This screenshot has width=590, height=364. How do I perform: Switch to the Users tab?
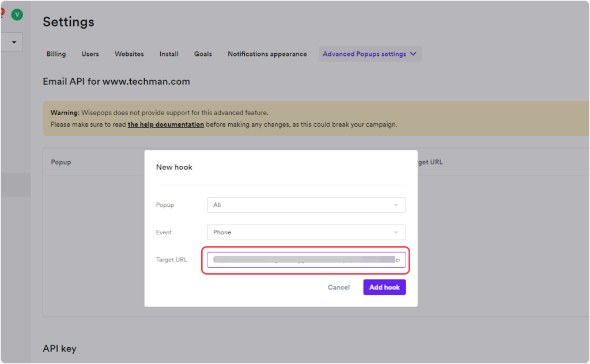point(90,54)
